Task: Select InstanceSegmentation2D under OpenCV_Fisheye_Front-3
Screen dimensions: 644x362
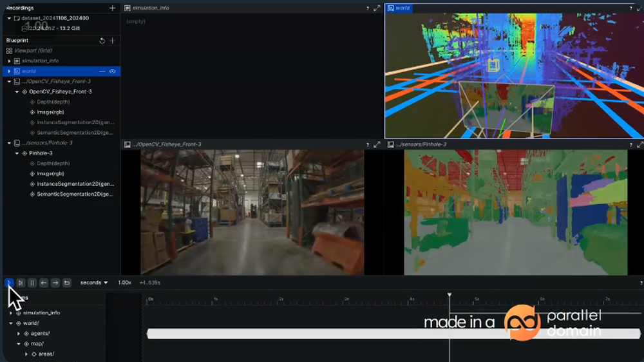Action: 75,122
